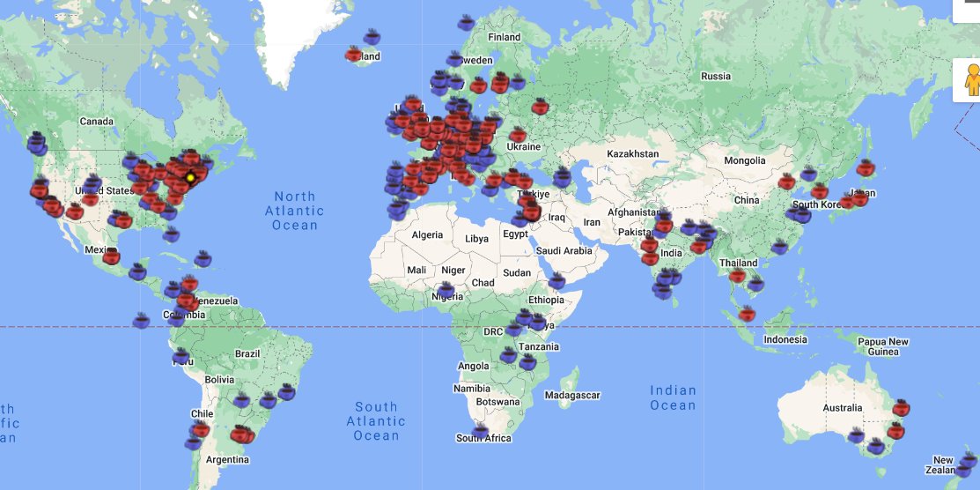
Task: Open the blue cup marker at South Africa
Action: click(480, 431)
